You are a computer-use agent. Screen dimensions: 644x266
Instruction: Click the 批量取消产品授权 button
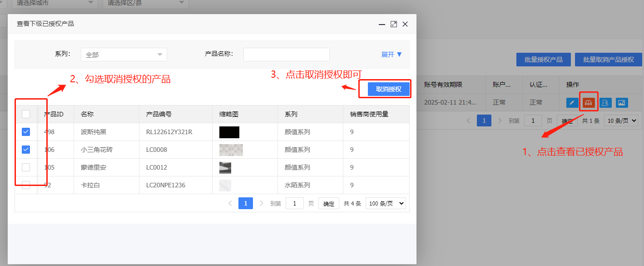(609, 60)
